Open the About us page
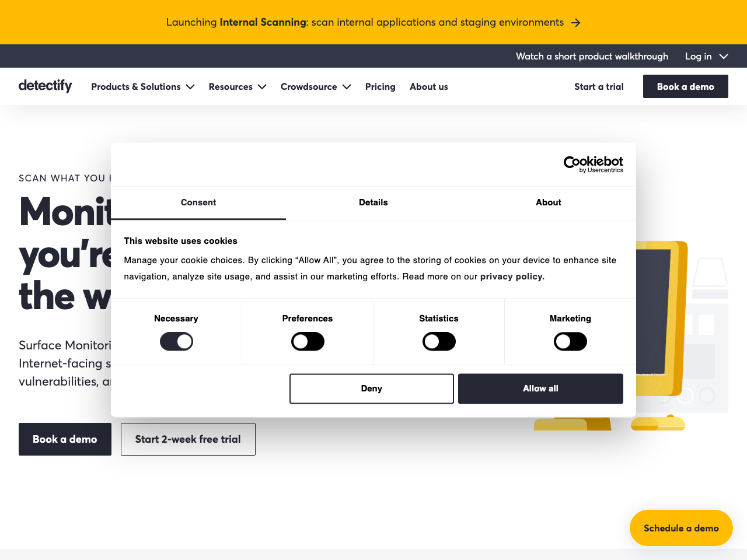This screenshot has width=747, height=560. pyautogui.click(x=428, y=86)
